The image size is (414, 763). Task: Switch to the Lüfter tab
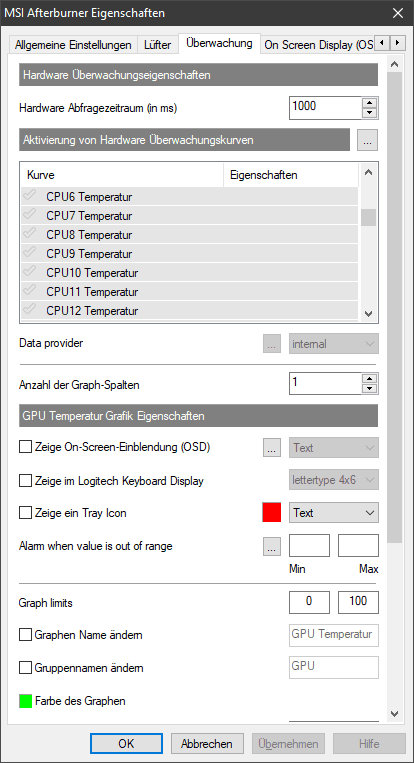coord(158,45)
